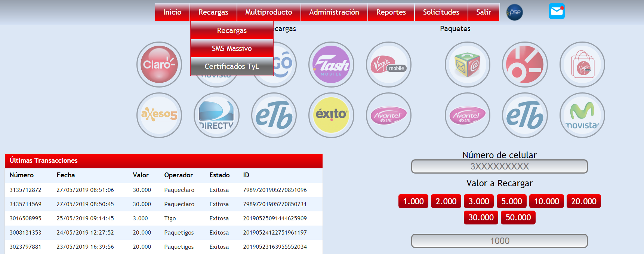
Task: Set recharge value to 20.000
Action: [584, 201]
